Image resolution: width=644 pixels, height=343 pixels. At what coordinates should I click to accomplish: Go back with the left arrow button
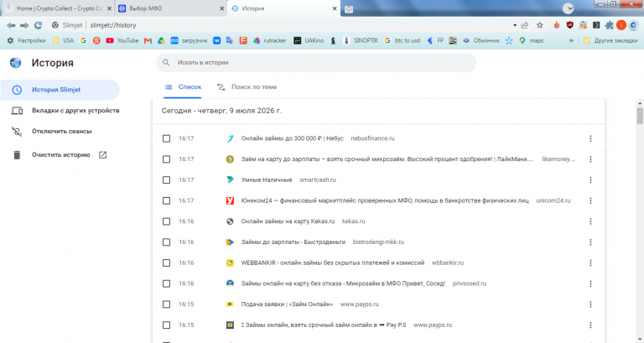[x=11, y=25]
